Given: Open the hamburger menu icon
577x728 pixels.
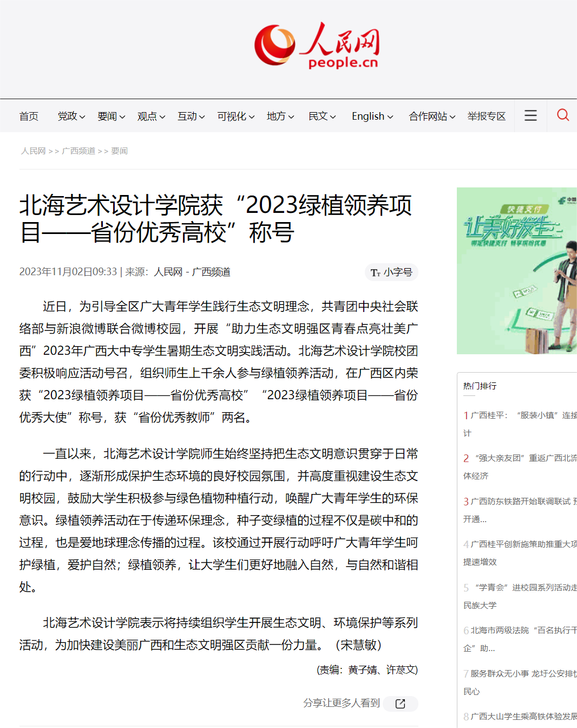Looking at the screenshot, I should point(530,115).
